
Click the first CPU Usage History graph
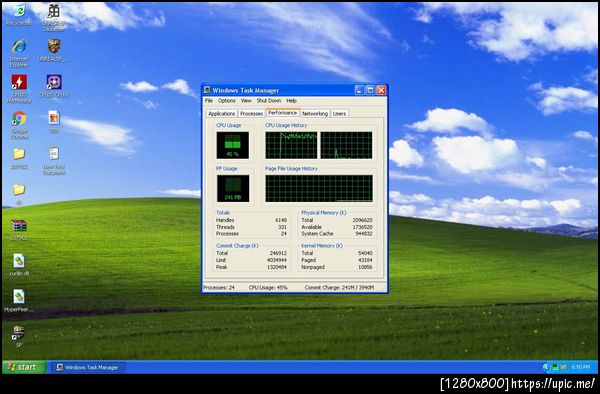(x=292, y=145)
